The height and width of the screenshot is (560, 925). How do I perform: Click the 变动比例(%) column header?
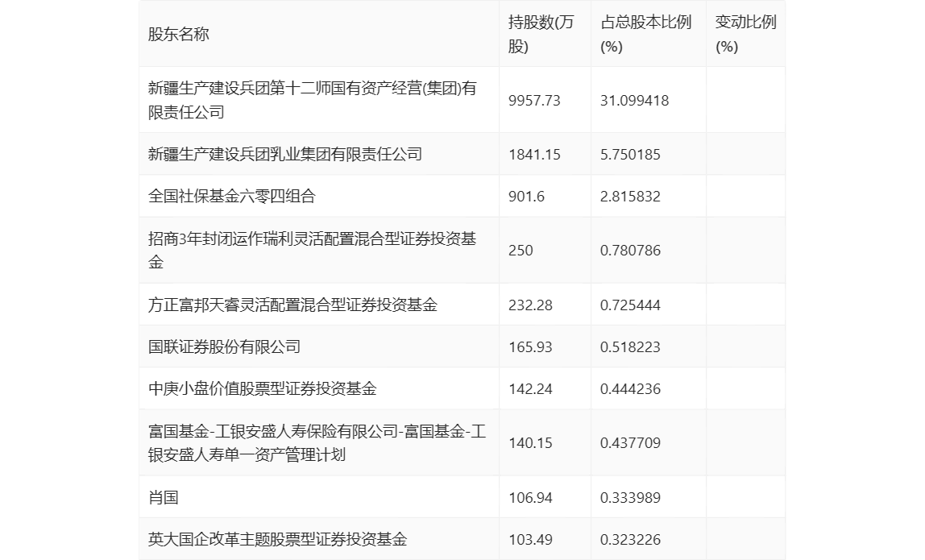[745, 34]
